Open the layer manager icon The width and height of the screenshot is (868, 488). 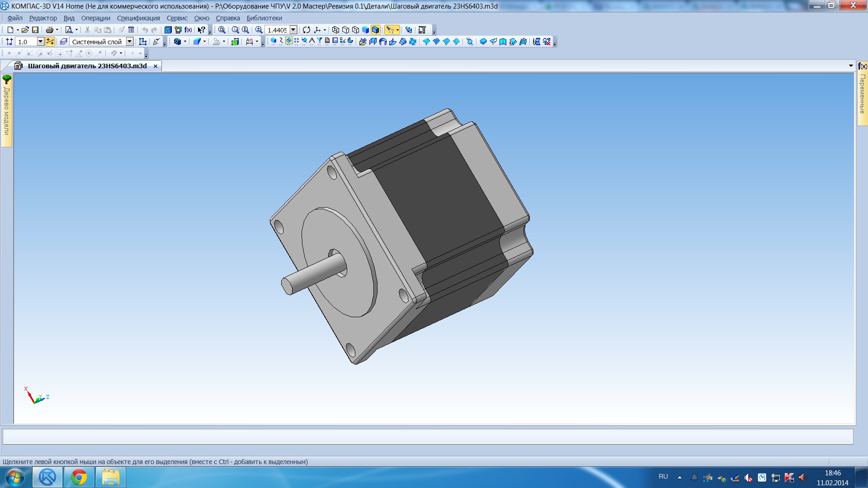coord(64,42)
